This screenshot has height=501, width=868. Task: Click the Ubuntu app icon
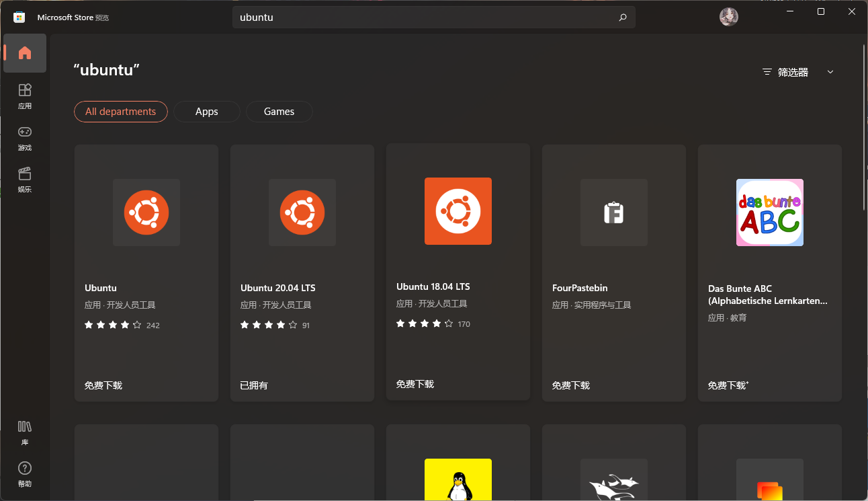pos(146,213)
